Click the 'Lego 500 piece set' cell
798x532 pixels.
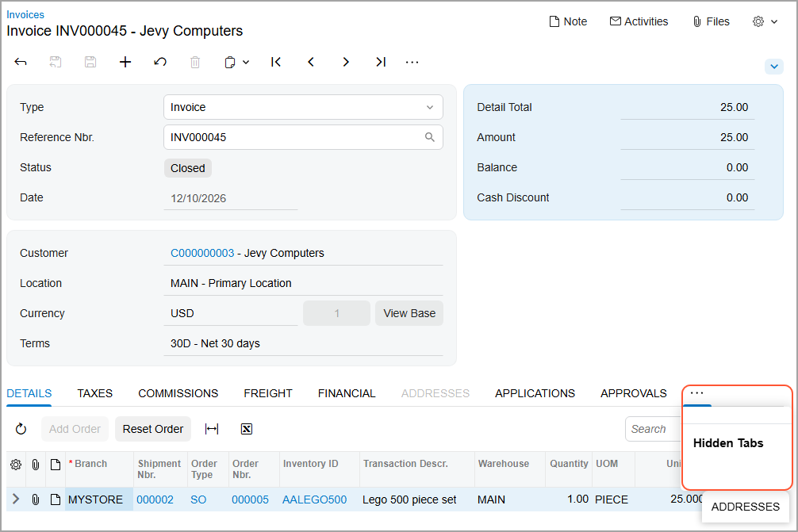pyautogui.click(x=416, y=499)
